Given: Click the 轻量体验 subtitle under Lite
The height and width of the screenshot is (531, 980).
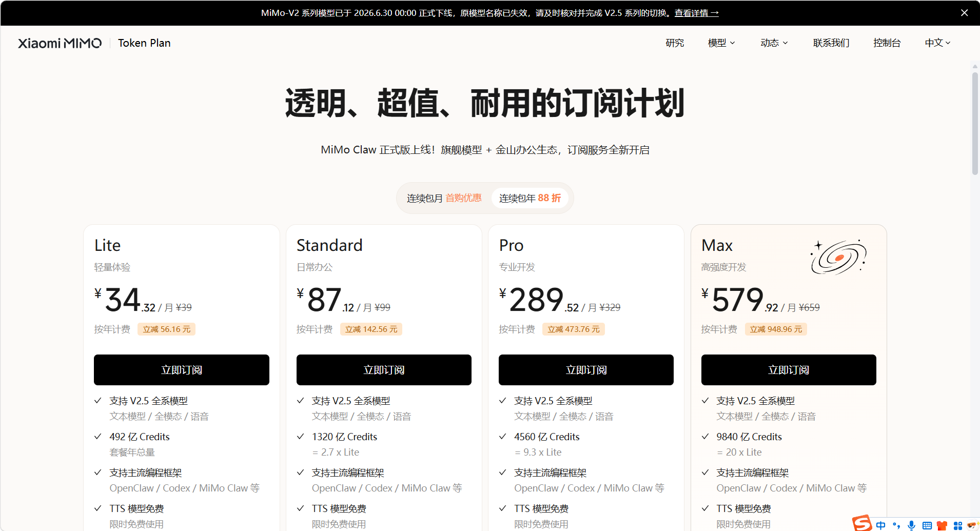Looking at the screenshot, I should point(112,267).
